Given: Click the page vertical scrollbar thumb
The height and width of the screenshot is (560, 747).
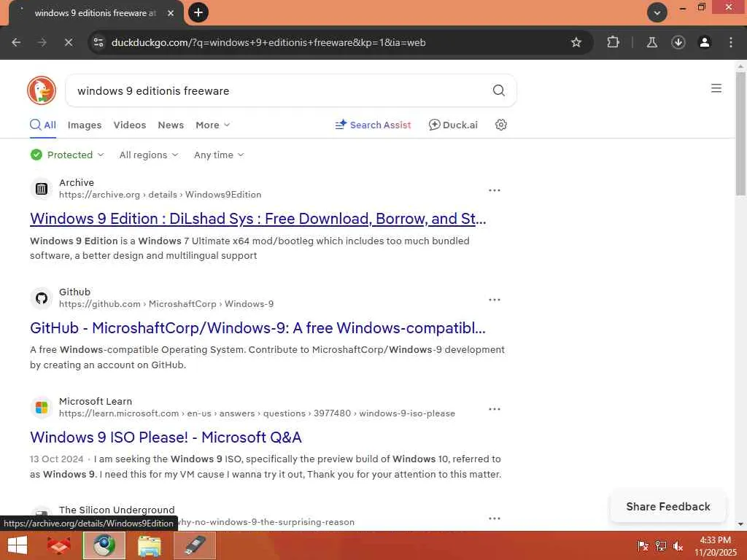Looking at the screenshot, I should tap(740, 133).
